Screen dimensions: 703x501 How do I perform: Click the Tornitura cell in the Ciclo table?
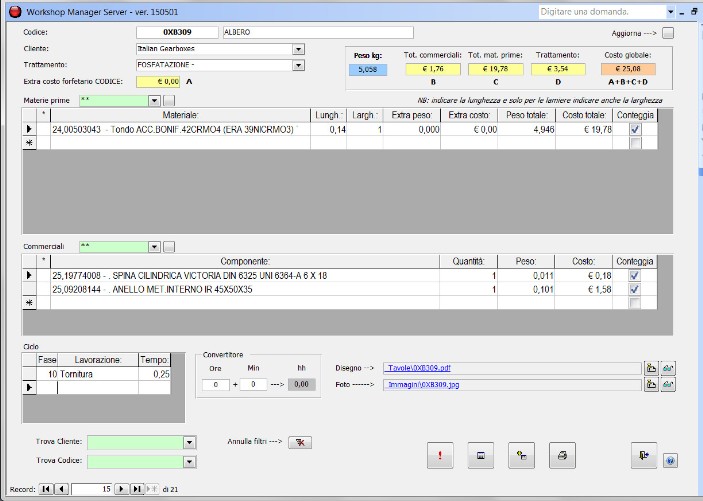[98, 374]
